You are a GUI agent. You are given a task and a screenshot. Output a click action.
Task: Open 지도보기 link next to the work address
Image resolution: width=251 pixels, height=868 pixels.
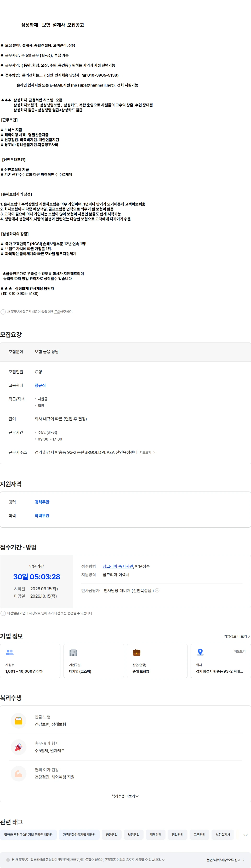pos(145,453)
